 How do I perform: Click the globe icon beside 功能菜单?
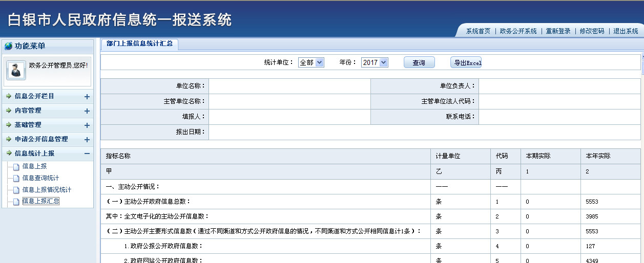8,46
